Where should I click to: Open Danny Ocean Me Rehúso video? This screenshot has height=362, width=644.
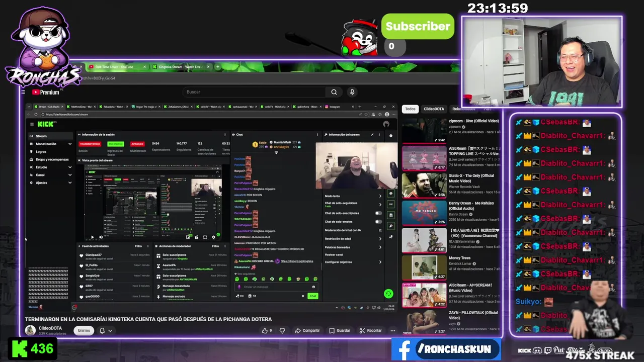pos(424,213)
